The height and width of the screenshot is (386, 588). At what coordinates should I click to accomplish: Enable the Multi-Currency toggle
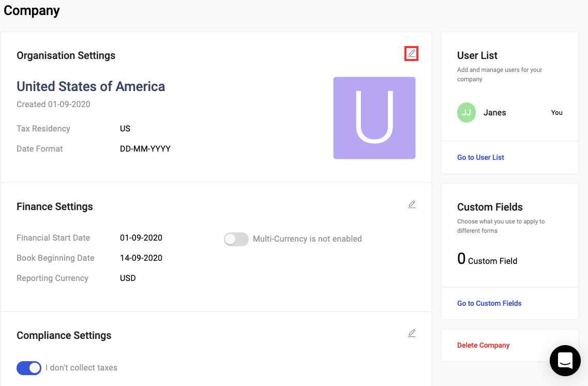click(236, 239)
